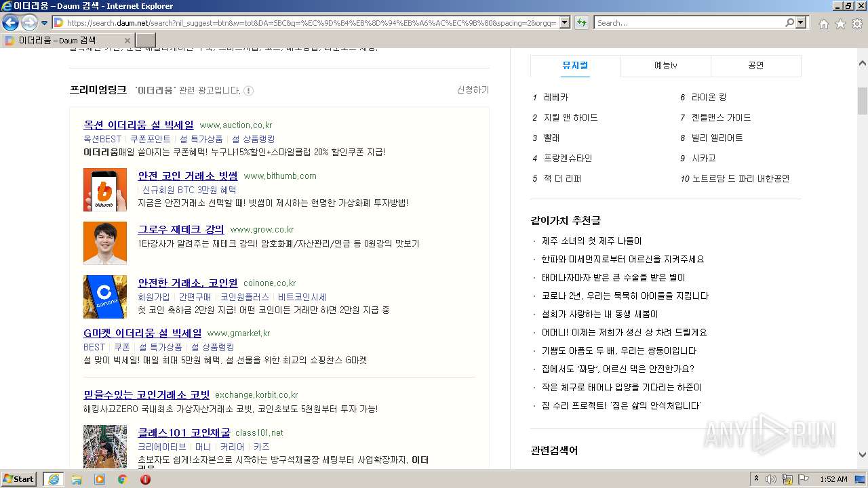Open the 레베카 ranking entry

556,97
